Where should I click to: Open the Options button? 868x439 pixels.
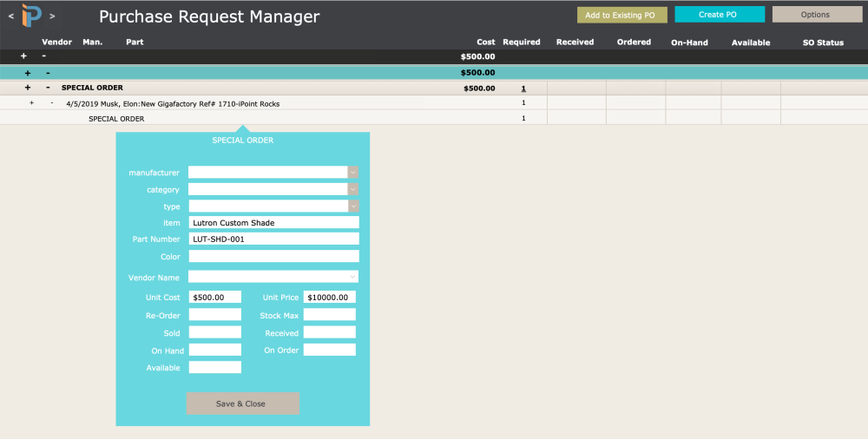[818, 15]
